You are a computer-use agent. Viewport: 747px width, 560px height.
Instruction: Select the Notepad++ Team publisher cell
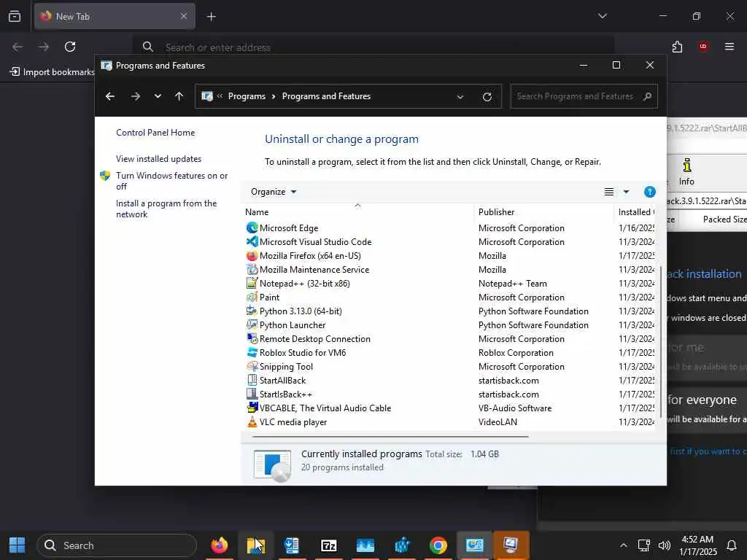[x=512, y=284]
